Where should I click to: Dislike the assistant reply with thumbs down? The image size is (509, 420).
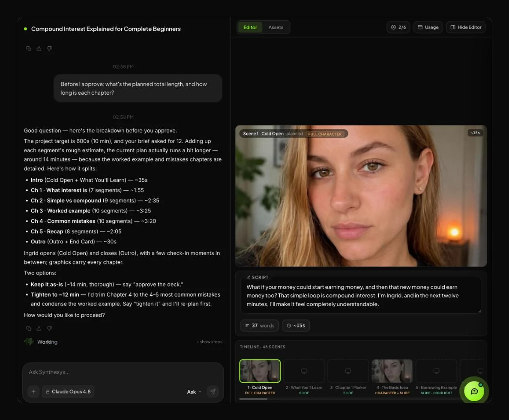(49, 328)
